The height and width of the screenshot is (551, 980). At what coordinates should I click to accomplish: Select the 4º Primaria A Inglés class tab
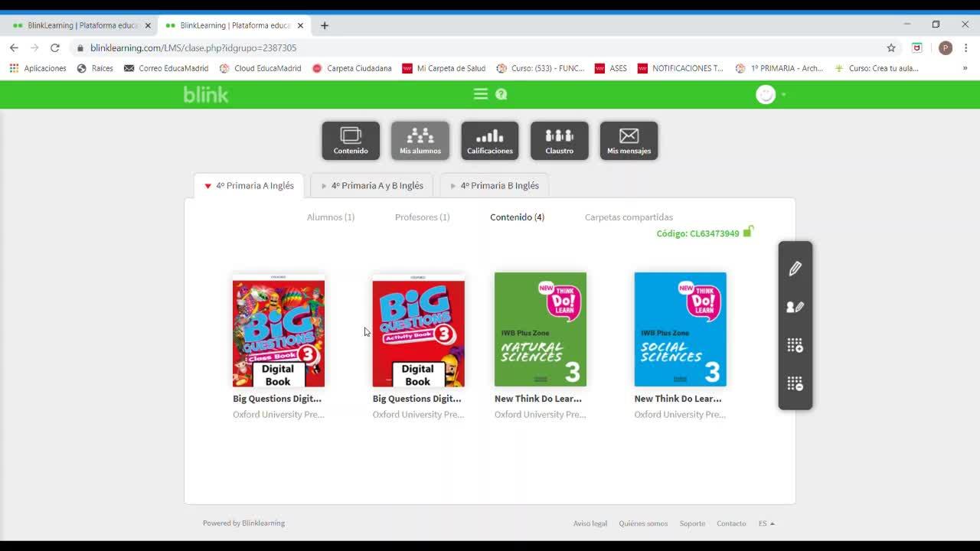click(x=249, y=186)
